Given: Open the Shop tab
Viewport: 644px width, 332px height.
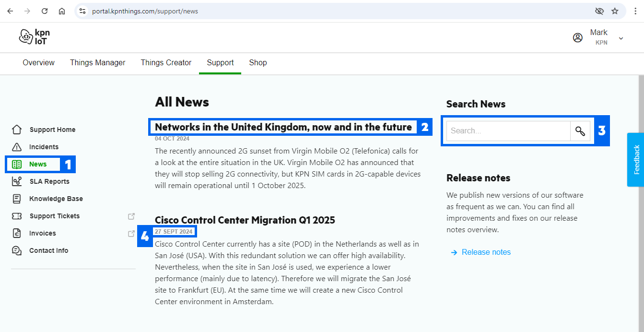Looking at the screenshot, I should point(258,63).
